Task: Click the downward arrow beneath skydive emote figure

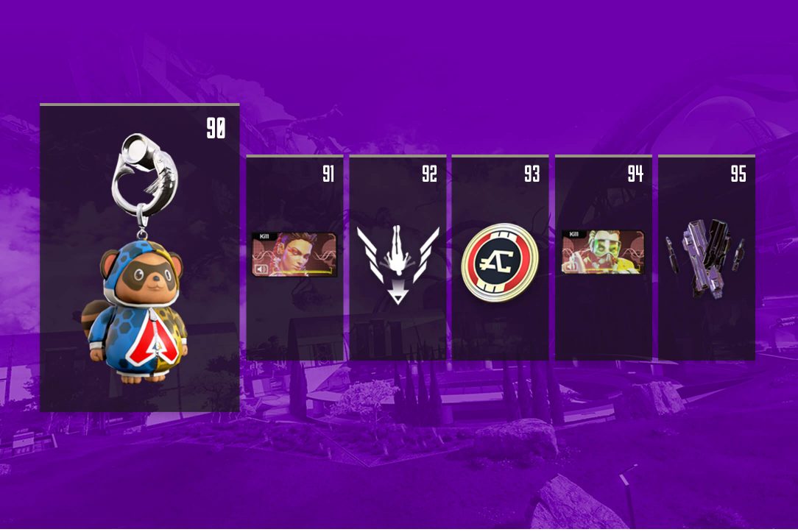Action: click(398, 296)
